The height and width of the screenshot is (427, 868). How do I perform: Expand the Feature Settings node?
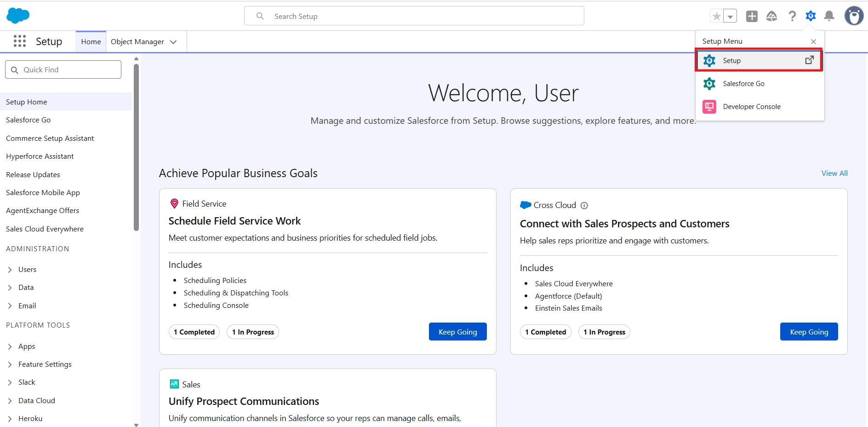point(10,364)
